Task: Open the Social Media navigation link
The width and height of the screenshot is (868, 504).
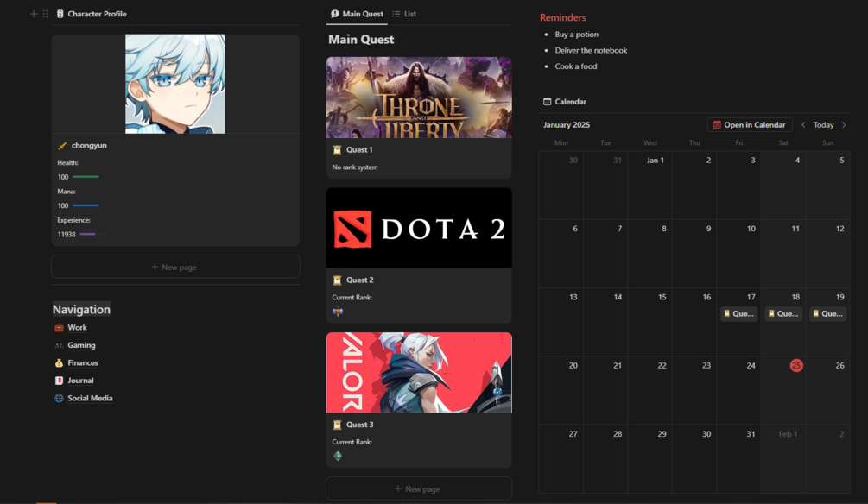Action: pos(90,399)
